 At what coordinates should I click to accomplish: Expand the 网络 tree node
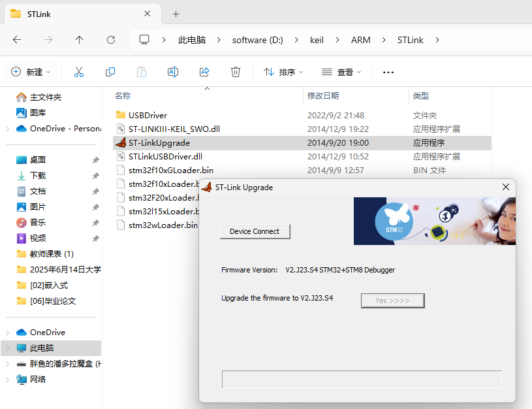tap(7, 380)
